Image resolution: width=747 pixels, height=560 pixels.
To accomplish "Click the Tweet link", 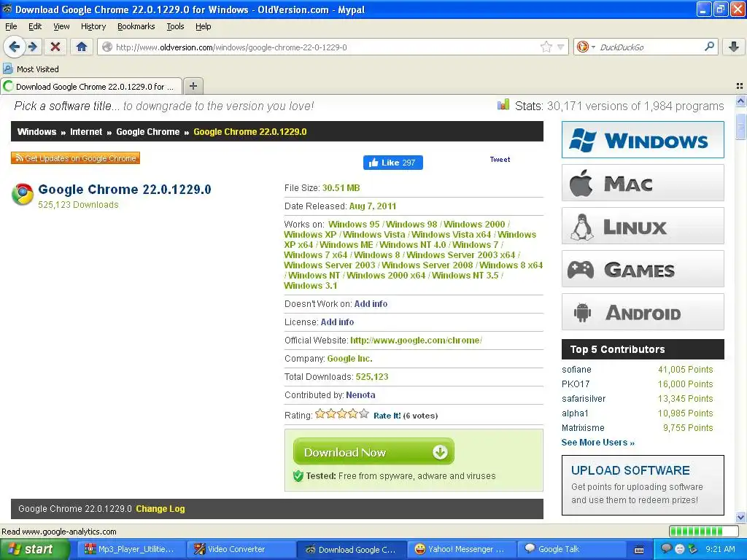I will 500,160.
